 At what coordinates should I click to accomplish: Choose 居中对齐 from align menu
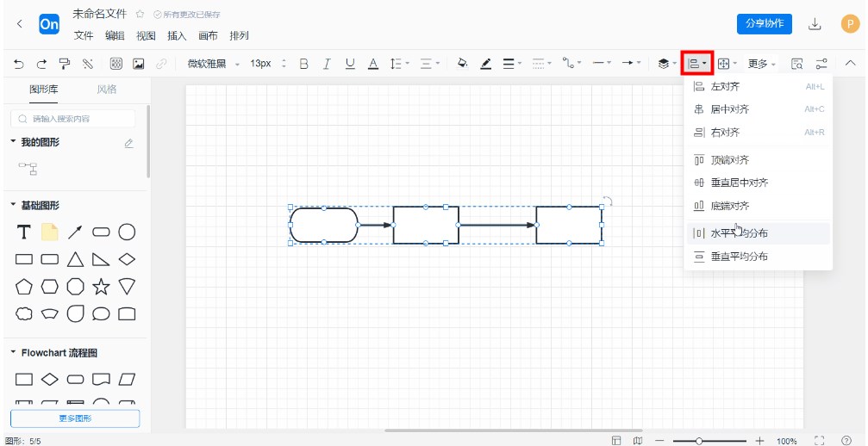(x=758, y=109)
